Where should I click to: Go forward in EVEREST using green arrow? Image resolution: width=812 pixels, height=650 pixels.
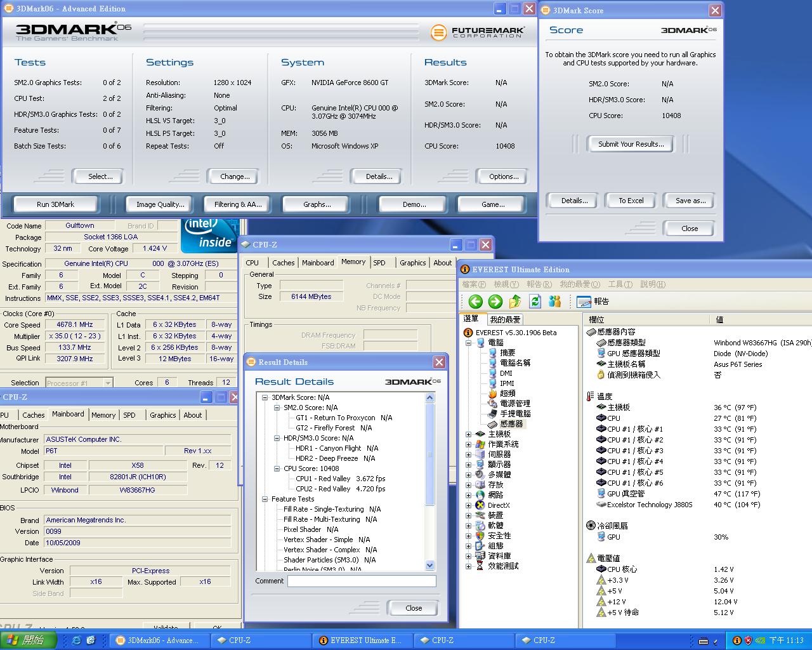click(495, 302)
